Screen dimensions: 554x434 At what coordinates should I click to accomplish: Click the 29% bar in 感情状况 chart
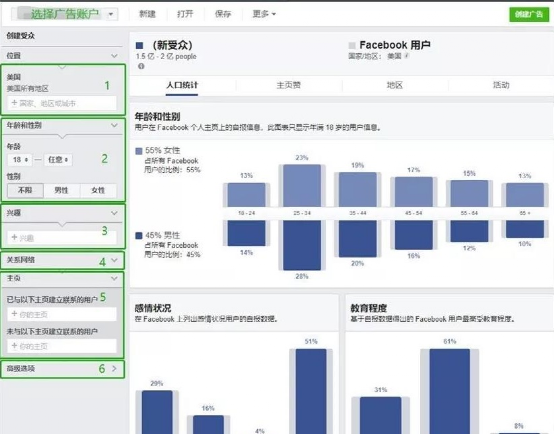point(157,412)
